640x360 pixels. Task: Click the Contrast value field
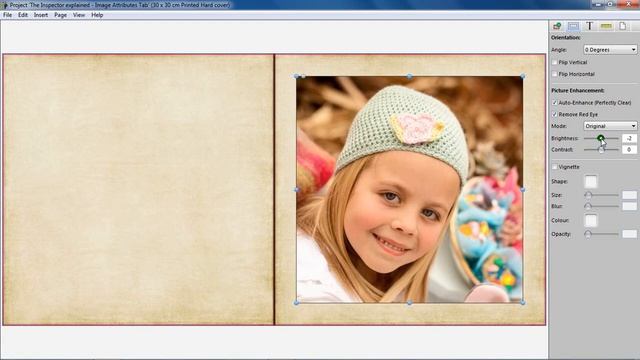629,150
